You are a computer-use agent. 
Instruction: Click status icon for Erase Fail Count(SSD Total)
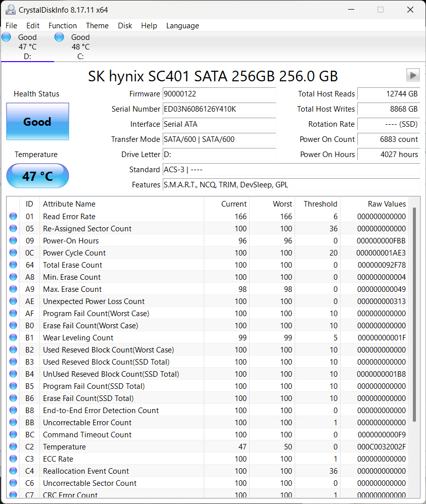pos(13,398)
